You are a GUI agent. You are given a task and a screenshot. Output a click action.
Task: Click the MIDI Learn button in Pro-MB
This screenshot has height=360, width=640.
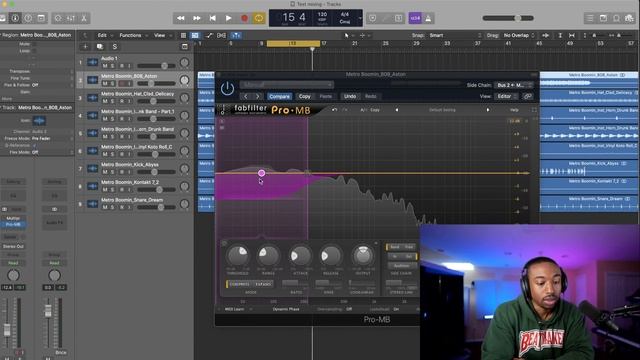coord(236,309)
